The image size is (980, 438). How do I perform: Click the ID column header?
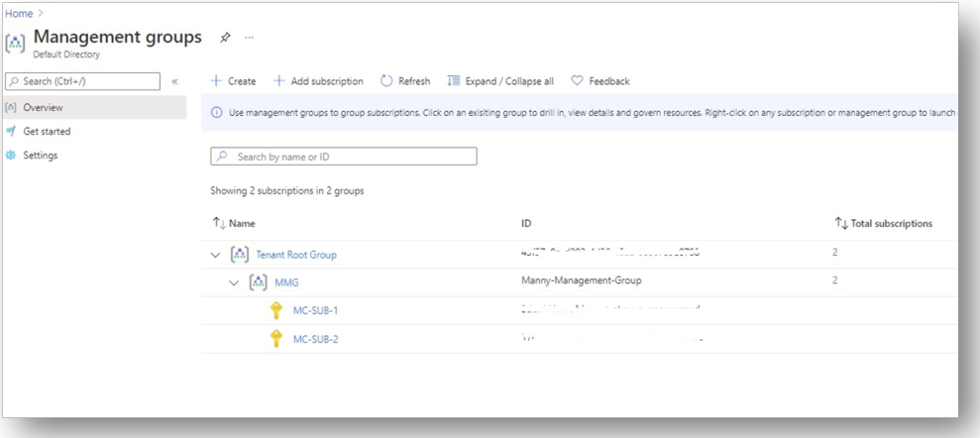(526, 223)
